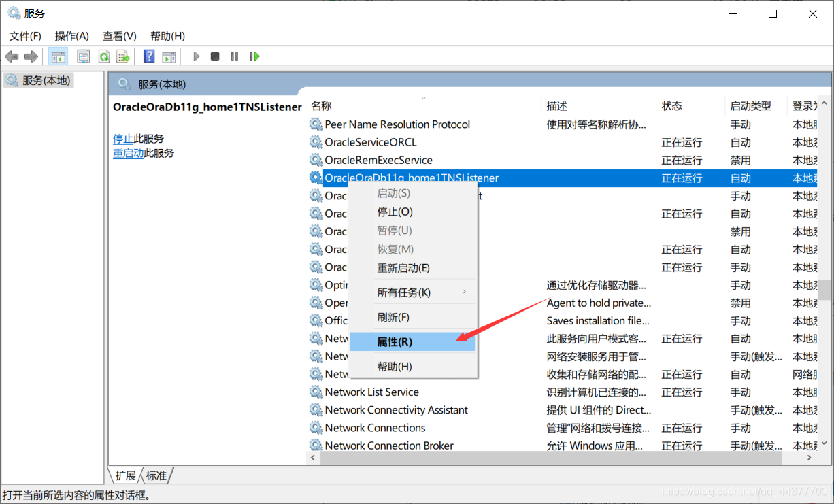The height and width of the screenshot is (504, 834).
Task: Click gear icon of OracleOraDb11g_home1TNSListener row
Action: (316, 178)
